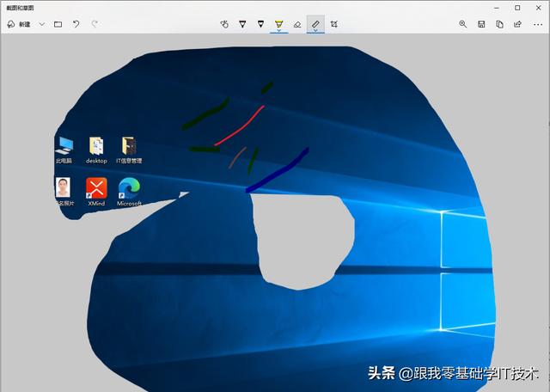This screenshot has height=392, width=550.
Task: Toggle the ruler tool
Action: tap(315, 25)
